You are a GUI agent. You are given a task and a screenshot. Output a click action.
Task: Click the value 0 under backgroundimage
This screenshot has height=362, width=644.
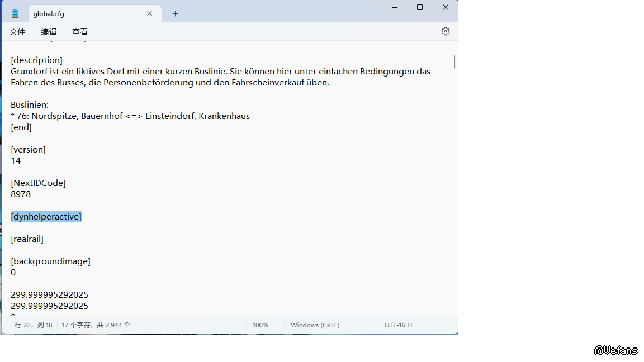point(13,273)
